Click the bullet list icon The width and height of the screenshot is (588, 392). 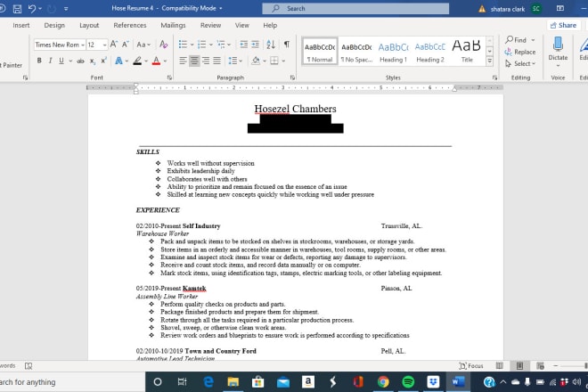tap(181, 44)
